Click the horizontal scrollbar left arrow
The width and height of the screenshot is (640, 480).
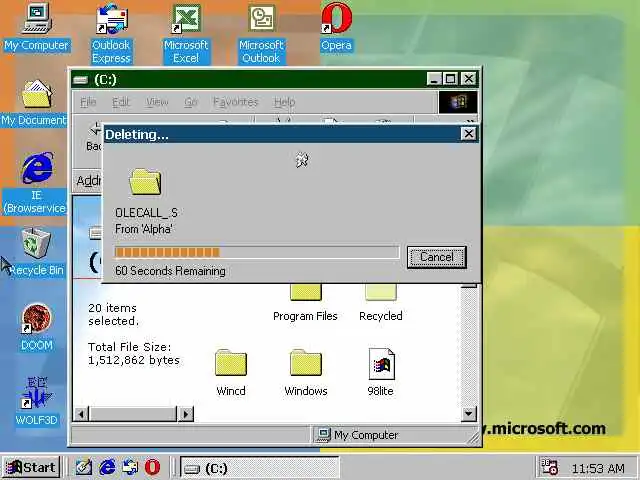pyautogui.click(x=82, y=414)
